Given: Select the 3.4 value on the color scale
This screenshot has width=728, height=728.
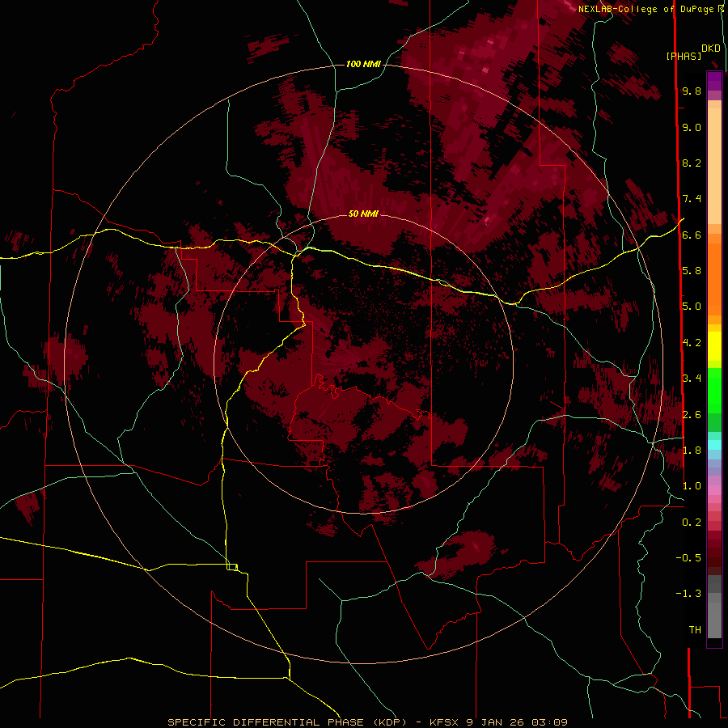Looking at the screenshot, I should coord(692,379).
